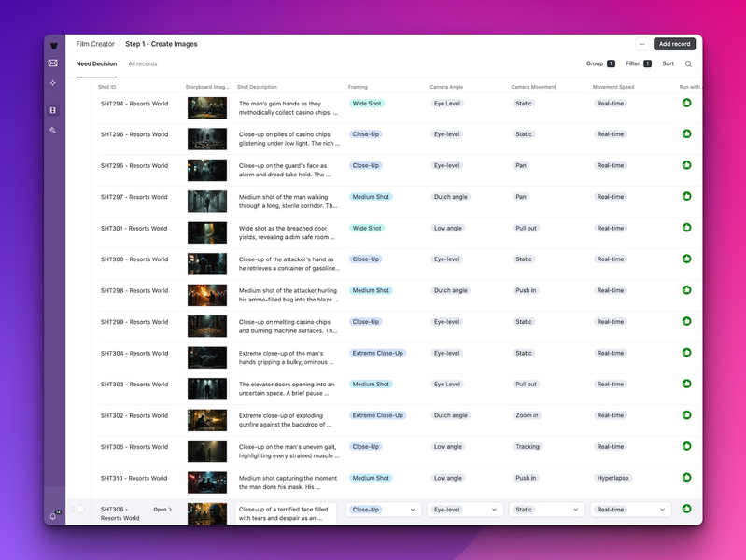Click SHT300 - Resorts World shot ID
Image resolution: width=746 pixels, height=560 pixels.
[x=134, y=259]
